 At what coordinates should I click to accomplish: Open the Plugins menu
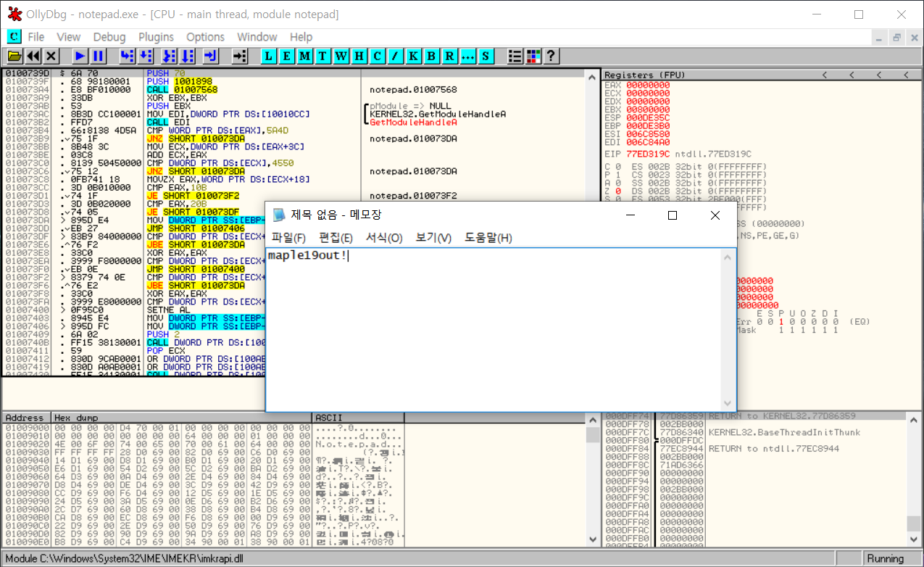pyautogui.click(x=156, y=37)
